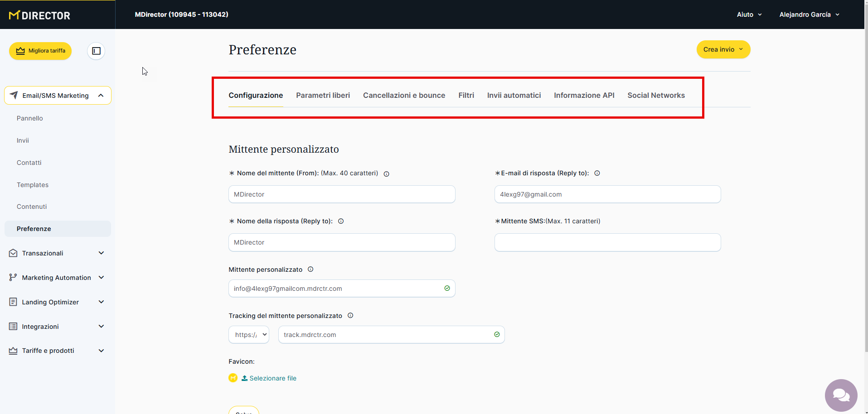Click the sidebar collapse panel icon
Screen dimensions: 868x414
(x=96, y=51)
